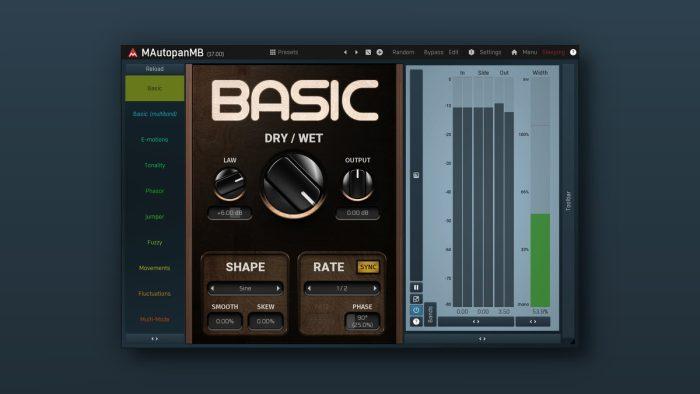The height and width of the screenshot is (394, 700).
Task: Click the A/B compare icon in title bar
Action: click(x=368, y=52)
